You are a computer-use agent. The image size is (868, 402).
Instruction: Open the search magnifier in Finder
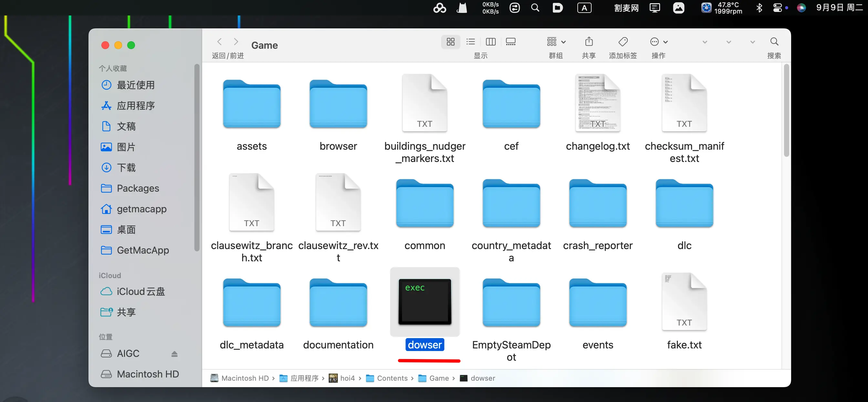[x=774, y=42]
